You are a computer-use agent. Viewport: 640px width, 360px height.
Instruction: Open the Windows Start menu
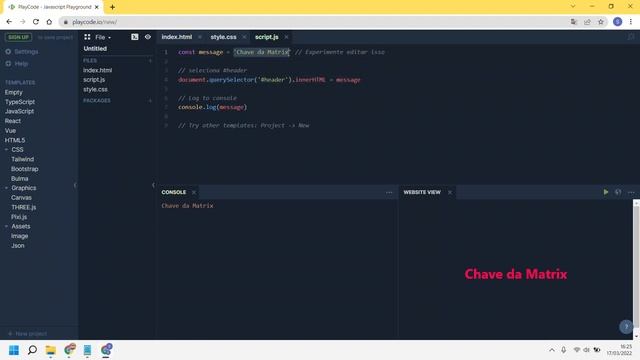coord(14,350)
